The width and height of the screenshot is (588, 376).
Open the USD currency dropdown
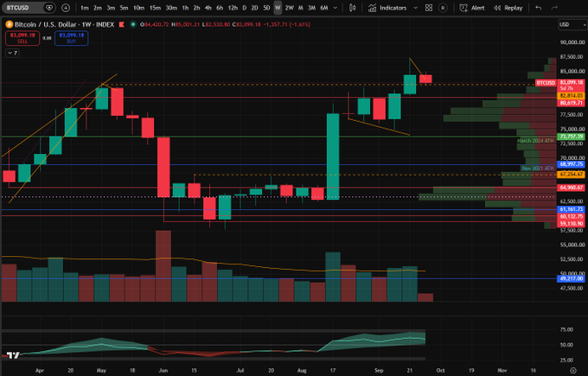(x=572, y=24)
